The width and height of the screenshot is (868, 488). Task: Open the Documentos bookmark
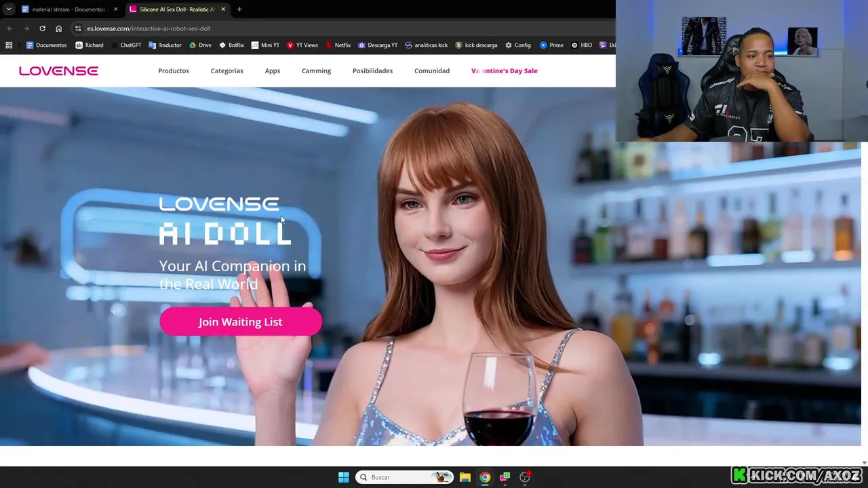click(x=46, y=45)
